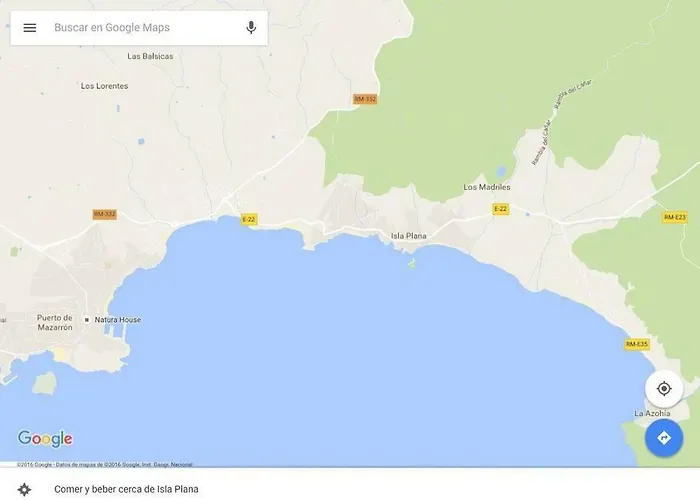Image resolution: width=700 pixels, height=500 pixels.
Task: Click the small island off Isla Plana
Action: tap(412, 264)
